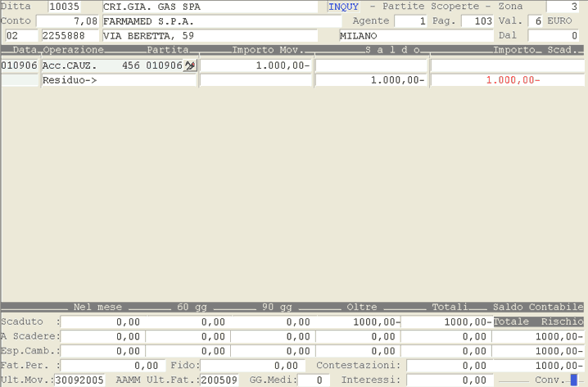Click the MILANO city field
Screen dimensions: 588x387
[415, 36]
